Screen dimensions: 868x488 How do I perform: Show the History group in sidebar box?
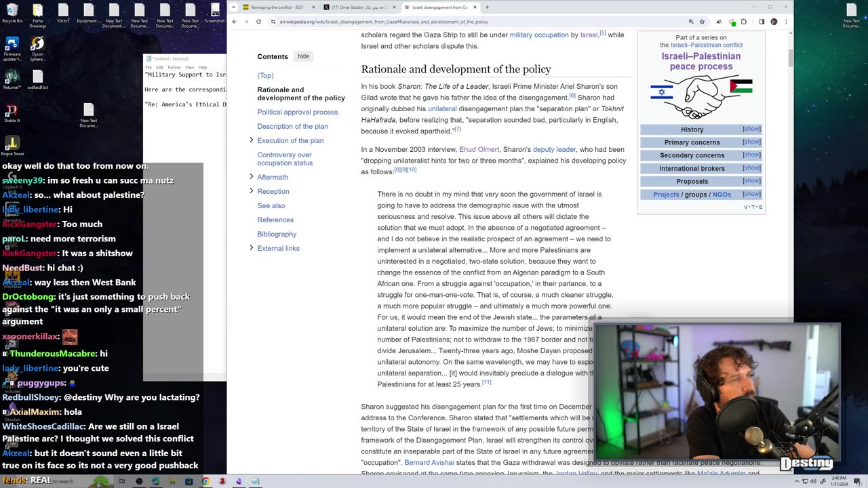click(751, 129)
